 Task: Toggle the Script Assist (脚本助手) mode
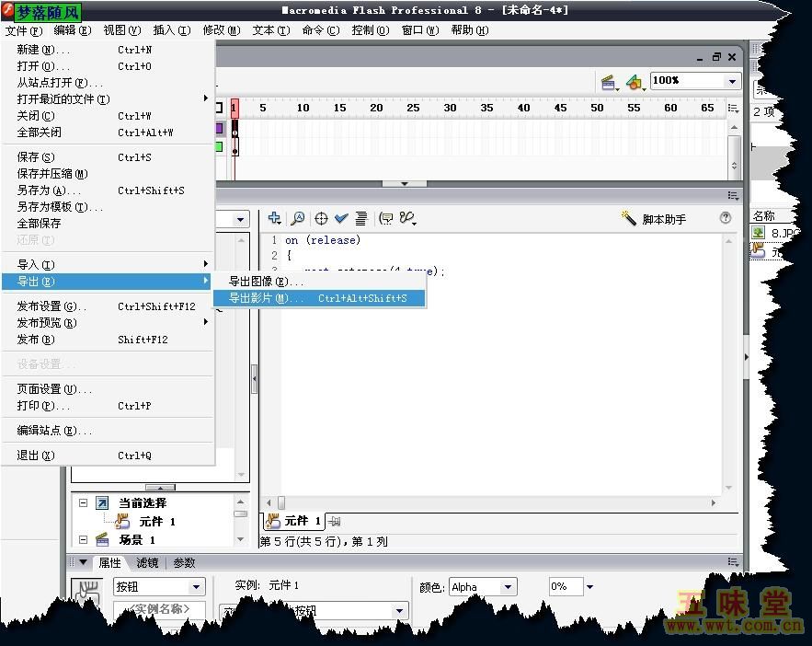654,219
